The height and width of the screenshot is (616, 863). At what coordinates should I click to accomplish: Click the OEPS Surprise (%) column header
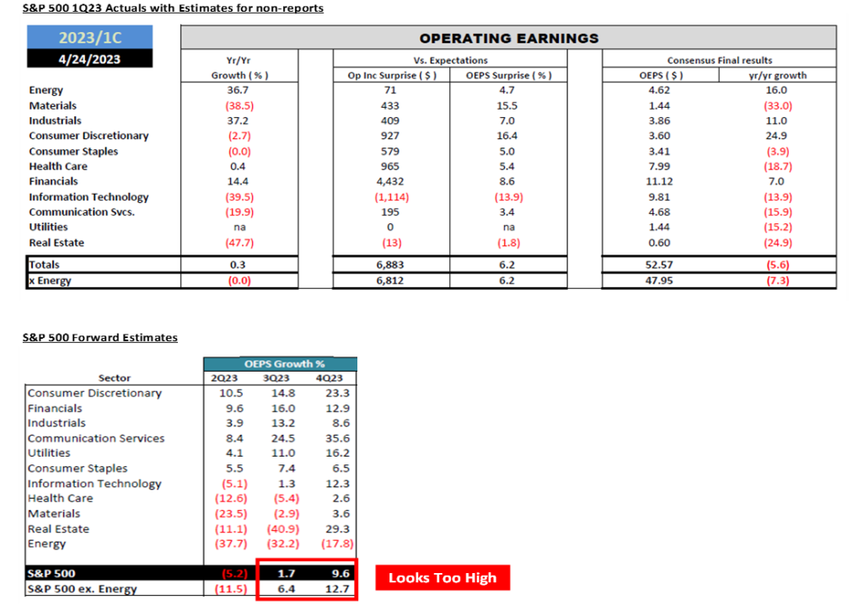(x=508, y=75)
